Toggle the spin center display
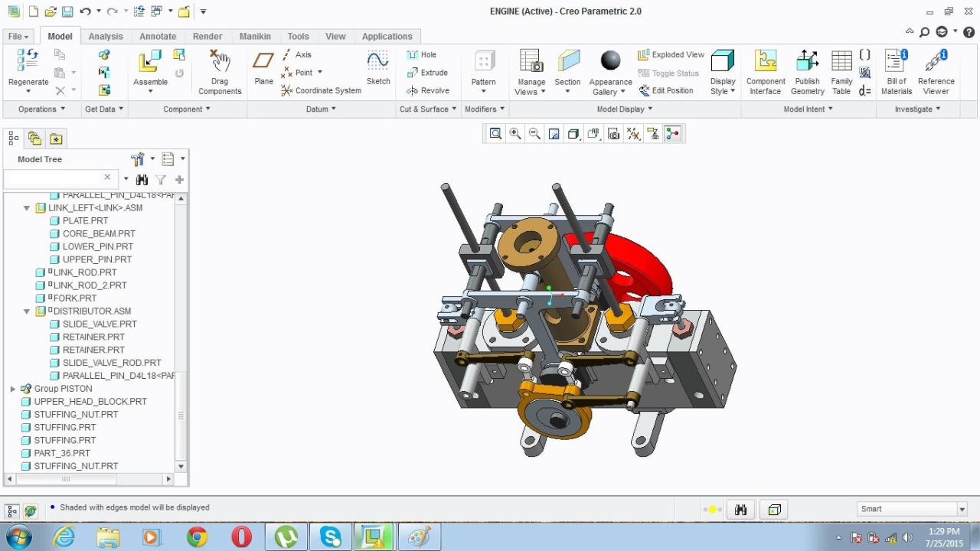This screenshot has height=551, width=980. coord(675,133)
